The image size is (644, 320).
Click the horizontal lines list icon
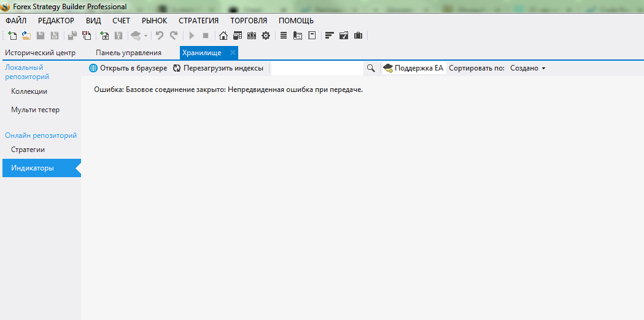point(284,36)
